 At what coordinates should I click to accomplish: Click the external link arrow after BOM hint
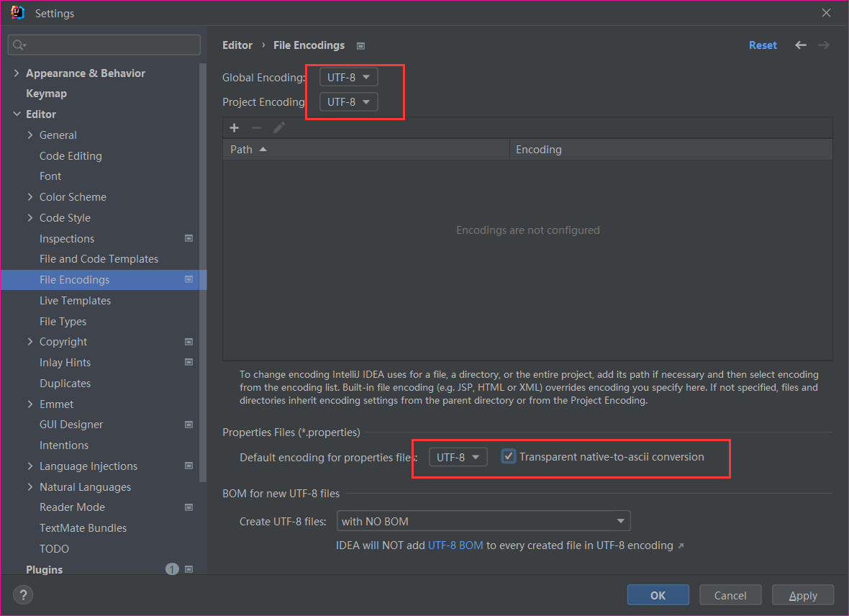[681, 545]
